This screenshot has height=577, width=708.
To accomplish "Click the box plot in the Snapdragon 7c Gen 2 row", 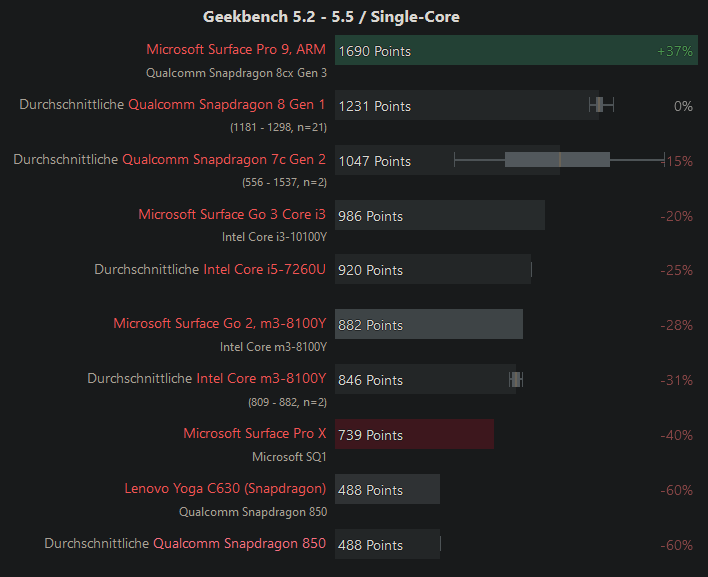I will [x=559, y=160].
